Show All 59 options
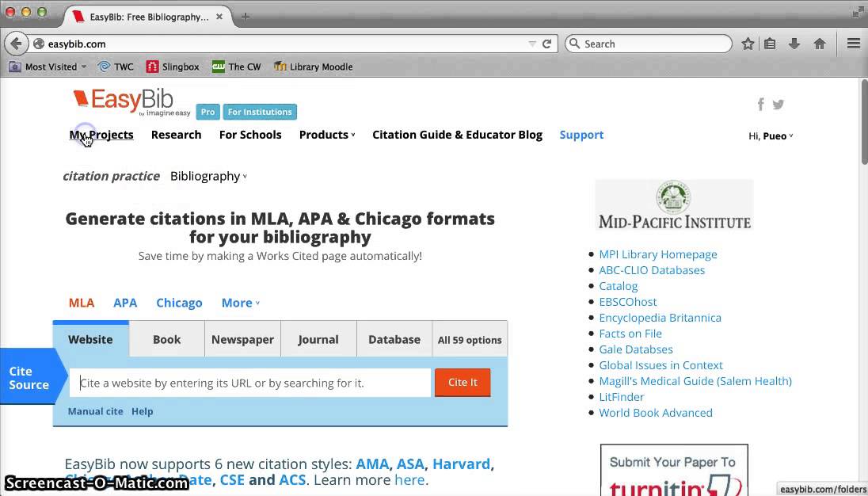The image size is (868, 496). 470,340
